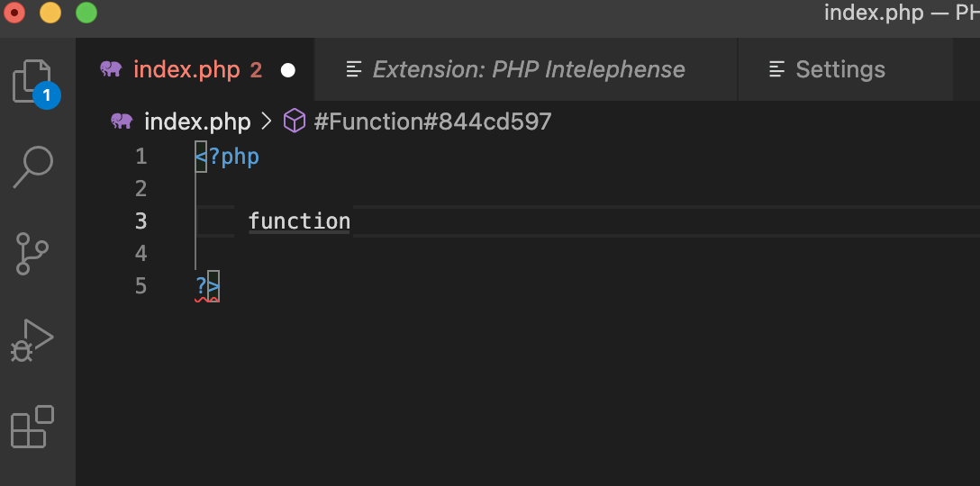This screenshot has width=980, height=486.
Task: Open the Source Control branch icon
Action: [32, 253]
